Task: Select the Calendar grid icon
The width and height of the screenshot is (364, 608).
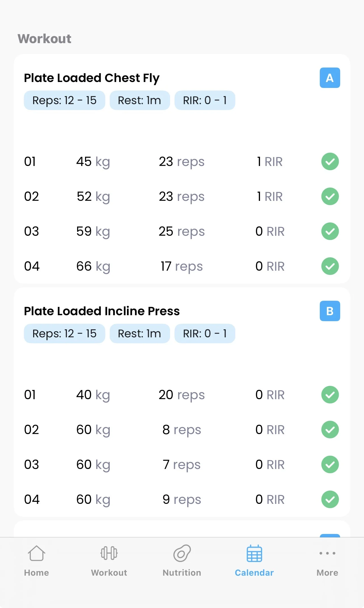Action: [254, 554]
